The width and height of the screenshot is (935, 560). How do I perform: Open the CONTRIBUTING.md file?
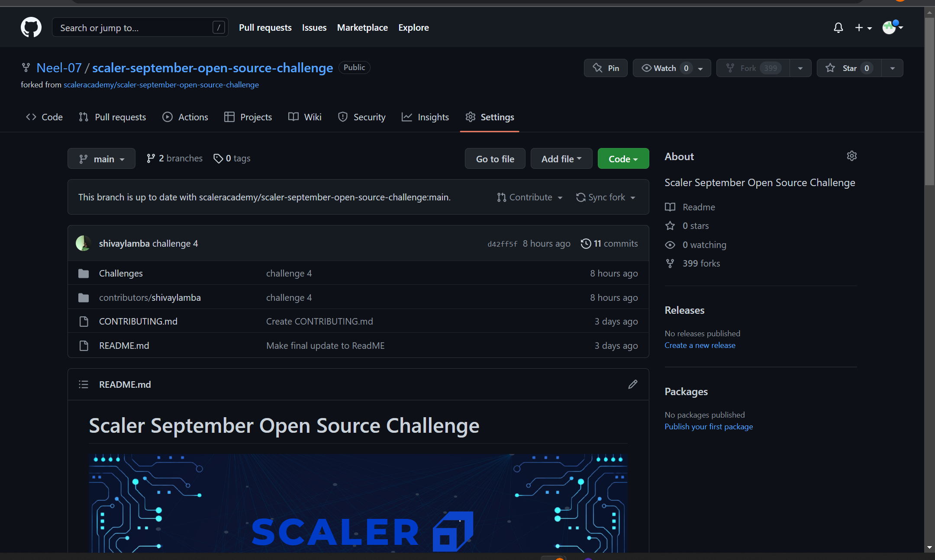[138, 321]
